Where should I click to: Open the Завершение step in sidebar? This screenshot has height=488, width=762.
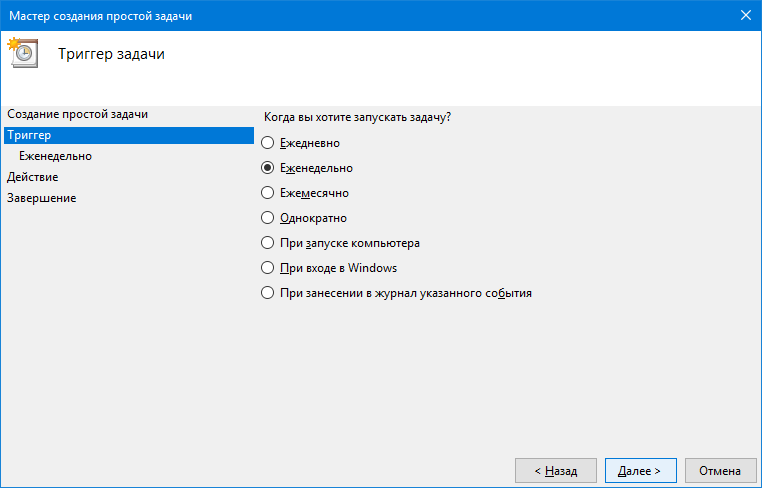coord(41,198)
